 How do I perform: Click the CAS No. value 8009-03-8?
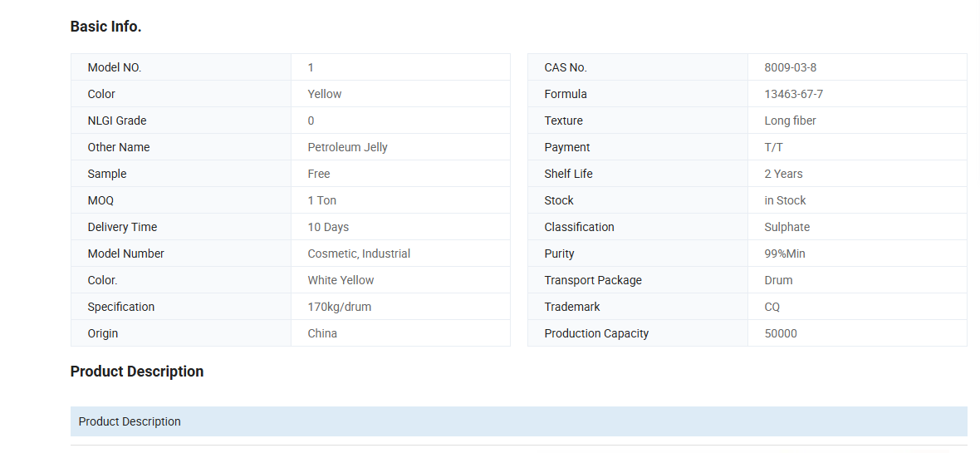point(790,67)
